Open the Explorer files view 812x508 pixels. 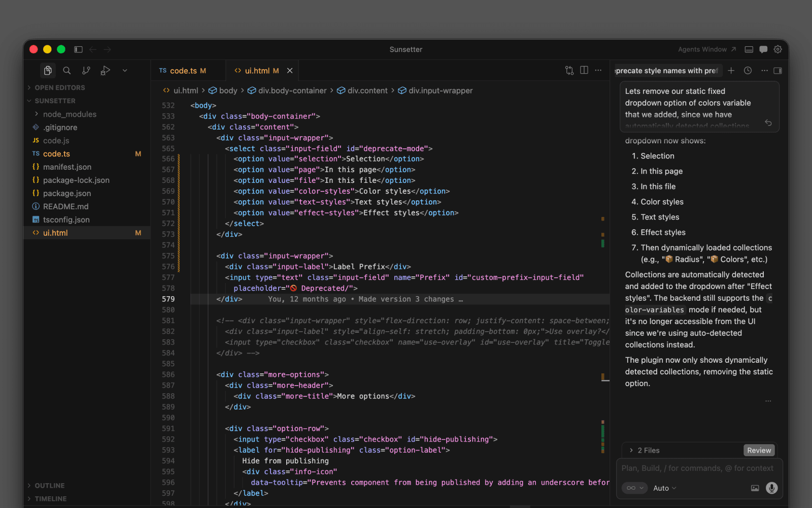(x=48, y=71)
